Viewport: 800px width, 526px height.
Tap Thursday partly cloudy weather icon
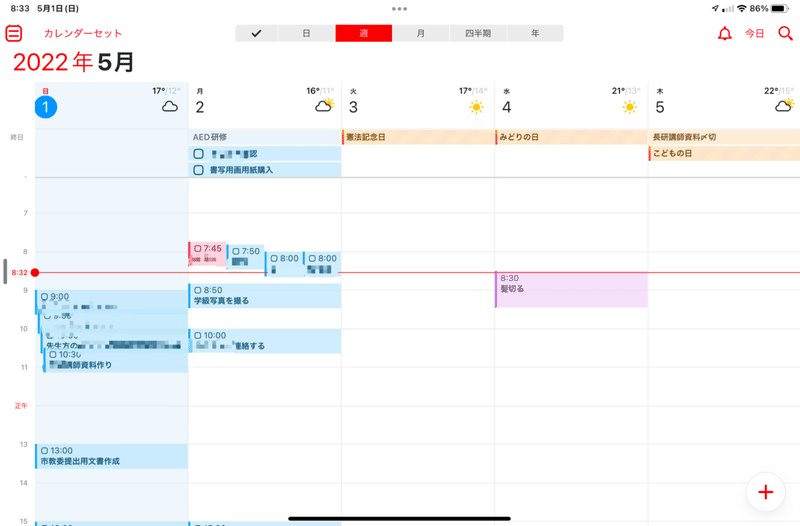784,106
